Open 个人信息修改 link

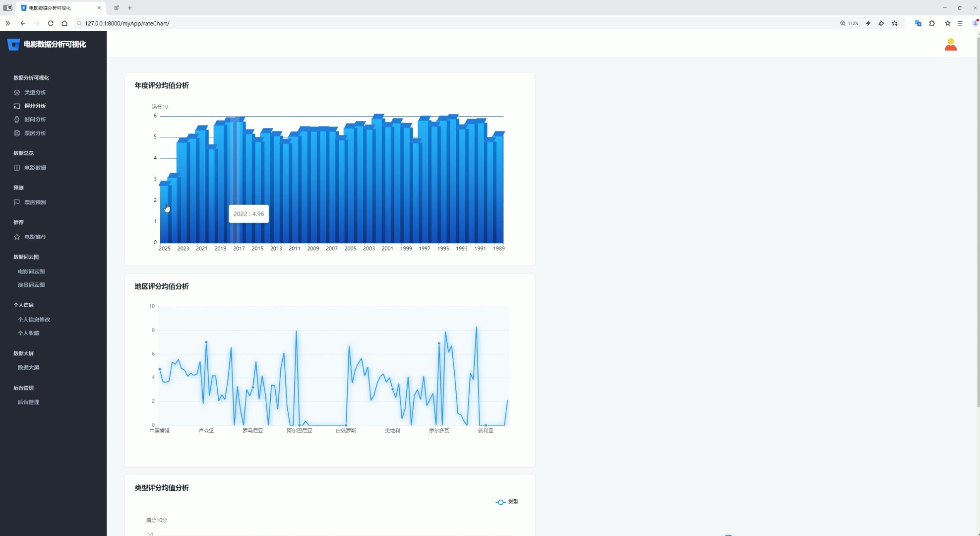click(x=34, y=320)
